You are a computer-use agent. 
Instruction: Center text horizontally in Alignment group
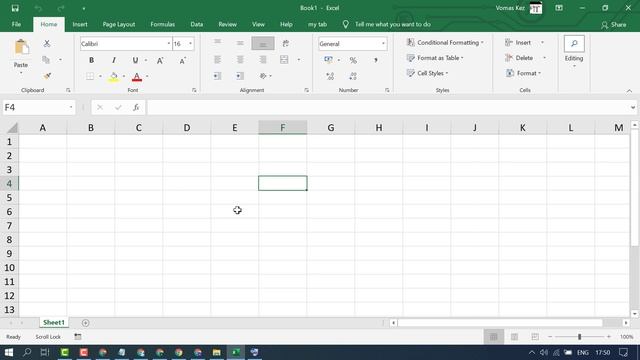point(240,60)
